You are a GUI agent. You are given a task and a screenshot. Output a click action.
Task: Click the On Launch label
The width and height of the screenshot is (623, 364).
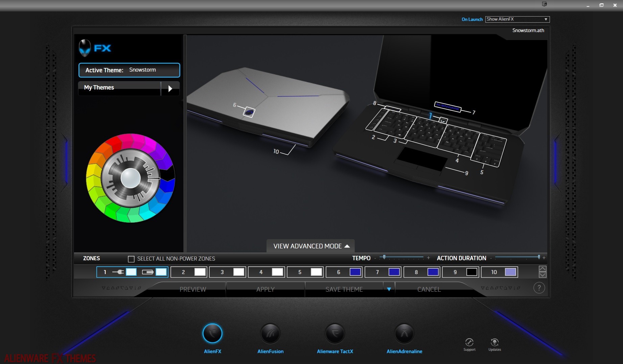pos(472,19)
